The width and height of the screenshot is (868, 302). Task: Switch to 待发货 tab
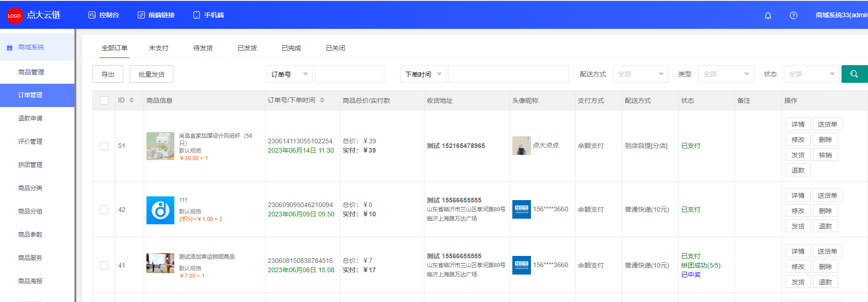click(203, 48)
